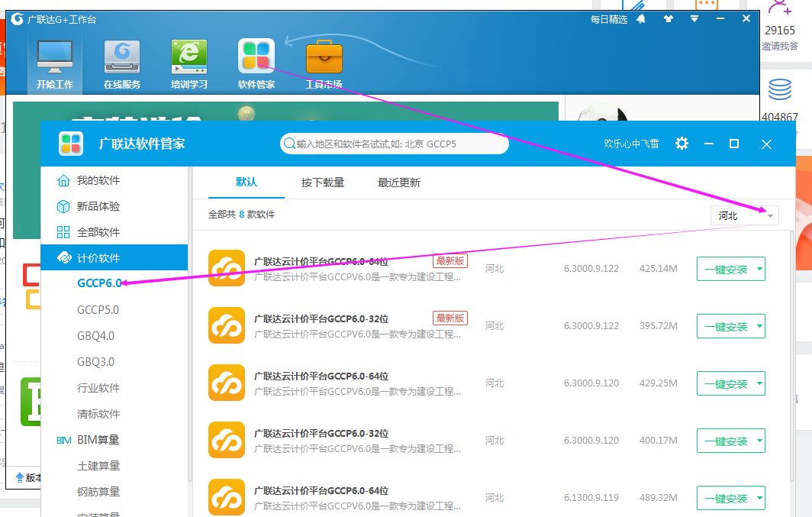Select GCCP5.0 in sidebar

pyautogui.click(x=98, y=310)
